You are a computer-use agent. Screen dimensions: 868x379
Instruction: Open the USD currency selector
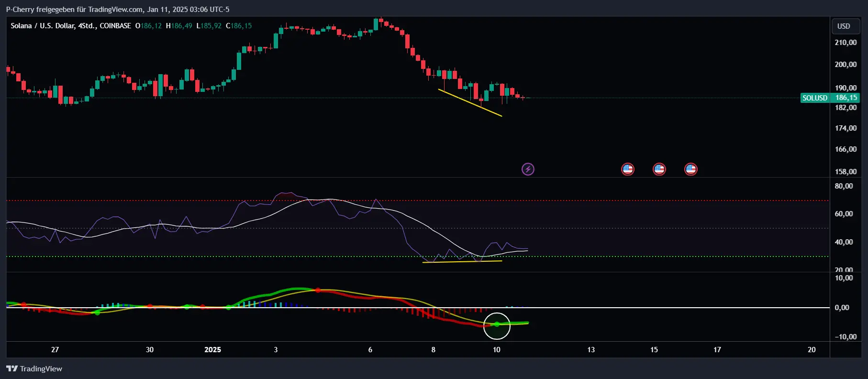click(x=846, y=26)
